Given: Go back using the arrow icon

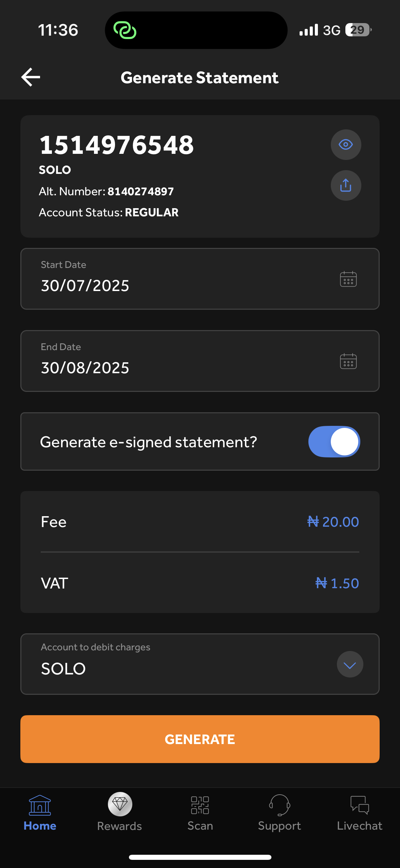Looking at the screenshot, I should pyautogui.click(x=31, y=77).
